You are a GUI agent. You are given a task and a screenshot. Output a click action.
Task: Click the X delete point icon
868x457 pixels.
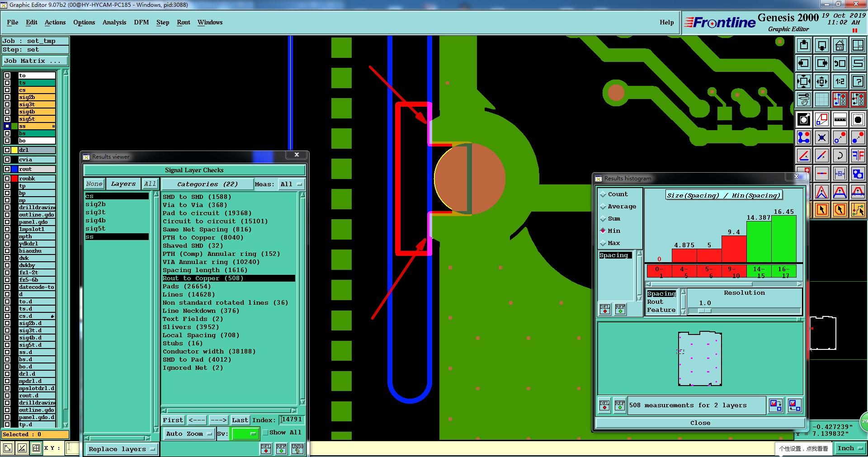(822, 137)
